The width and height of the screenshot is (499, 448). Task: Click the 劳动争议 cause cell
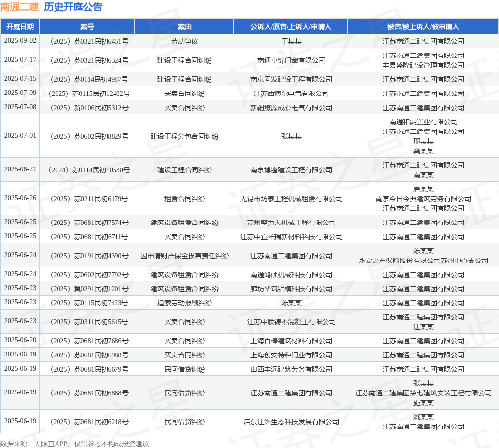click(x=185, y=42)
